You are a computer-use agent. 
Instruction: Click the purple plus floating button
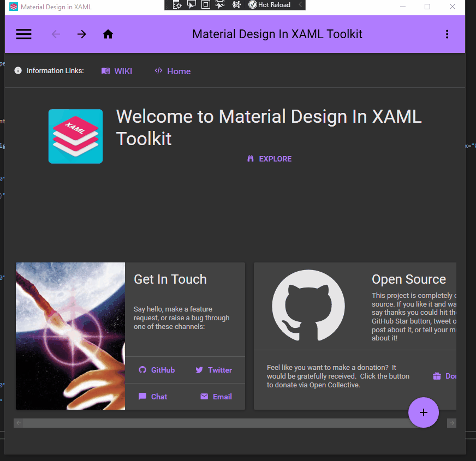click(x=424, y=412)
